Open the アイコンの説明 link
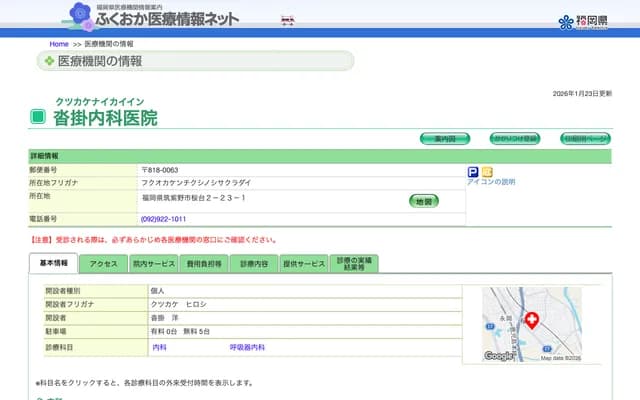The height and width of the screenshot is (400, 640). pyautogui.click(x=491, y=182)
